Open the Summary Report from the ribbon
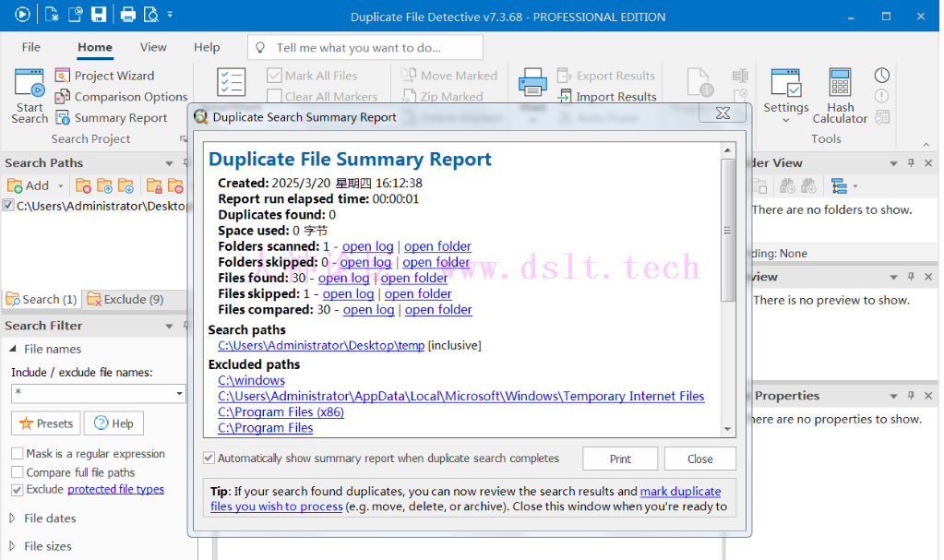The width and height of the screenshot is (944, 560). pyautogui.click(x=111, y=118)
